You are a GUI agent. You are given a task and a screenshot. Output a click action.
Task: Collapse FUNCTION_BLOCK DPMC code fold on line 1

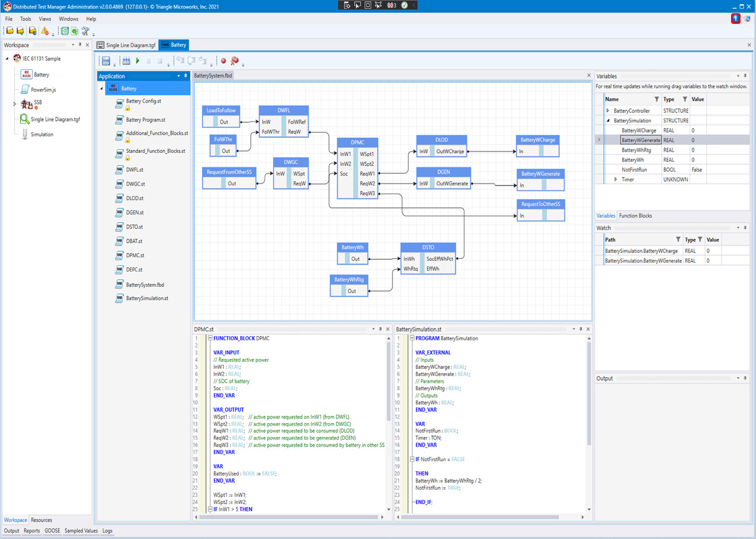click(210, 339)
